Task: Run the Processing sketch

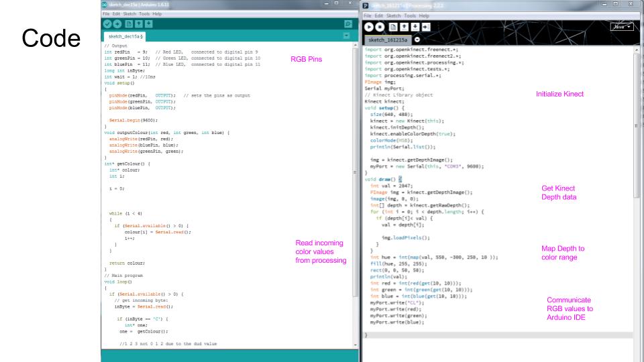Action: (370, 27)
